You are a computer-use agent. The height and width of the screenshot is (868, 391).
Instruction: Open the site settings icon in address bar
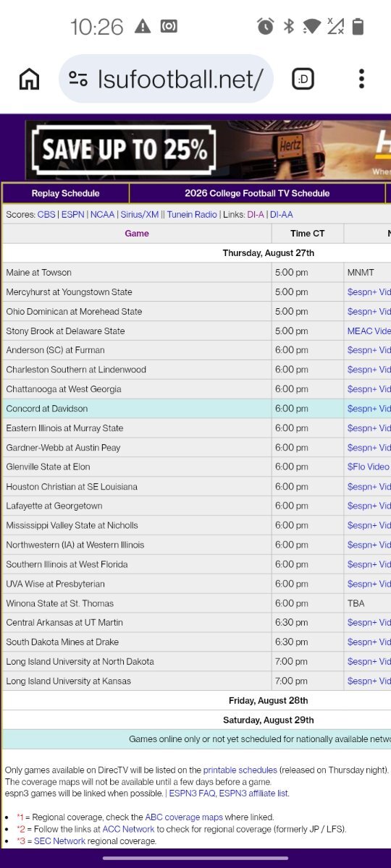point(78,79)
